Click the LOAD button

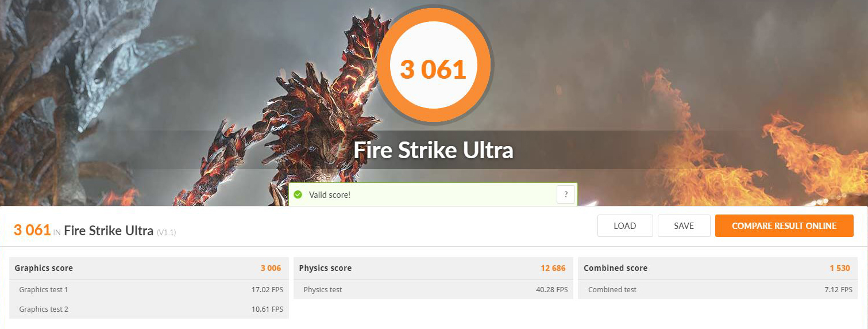coord(625,226)
